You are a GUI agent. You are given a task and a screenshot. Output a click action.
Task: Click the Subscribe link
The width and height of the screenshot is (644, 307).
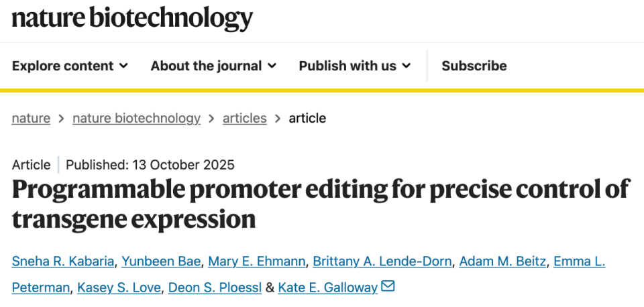click(x=474, y=66)
